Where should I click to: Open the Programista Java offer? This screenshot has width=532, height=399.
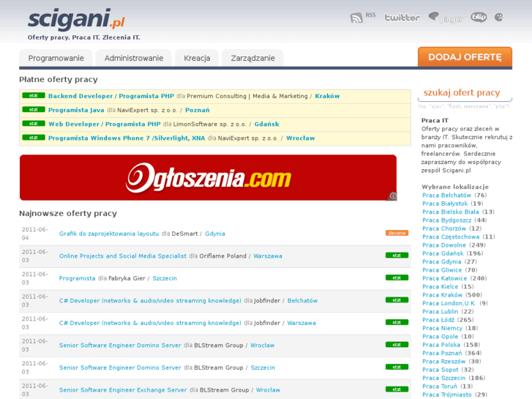tap(76, 110)
